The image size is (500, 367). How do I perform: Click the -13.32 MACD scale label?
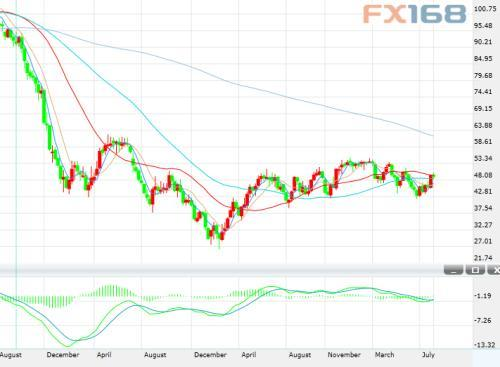click(484, 345)
